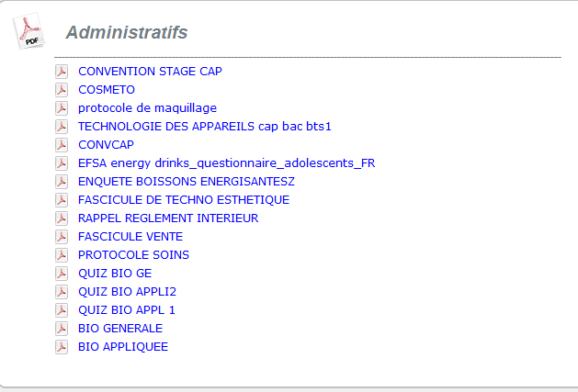The width and height of the screenshot is (578, 392).
Task: Open ENQUETE BOISSONS ENERGISANTESZ document
Action: tap(186, 182)
